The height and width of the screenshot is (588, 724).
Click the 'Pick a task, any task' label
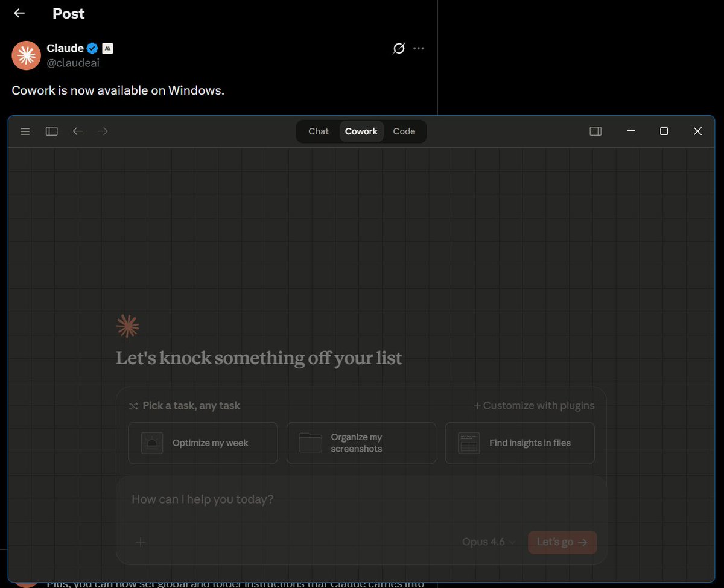(x=191, y=406)
